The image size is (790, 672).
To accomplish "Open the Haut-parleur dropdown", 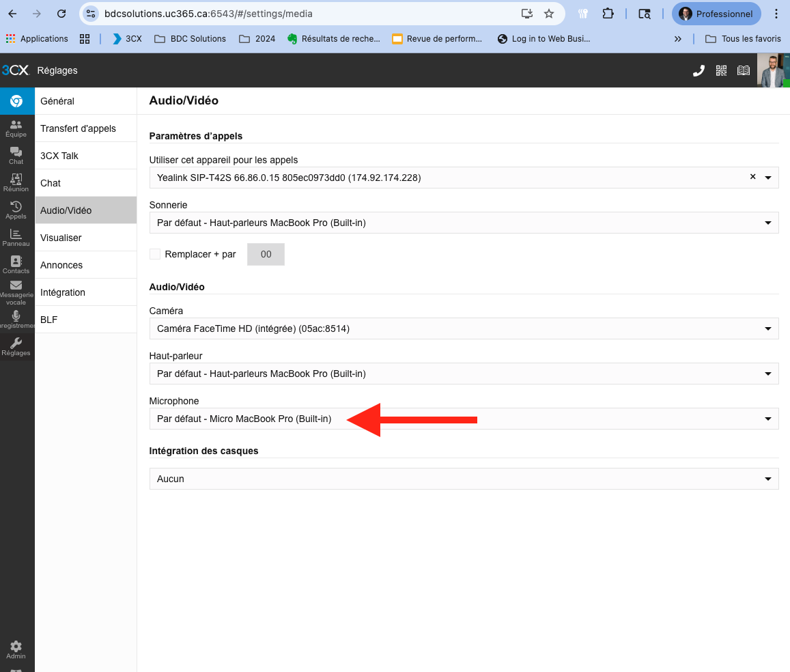I will pos(464,374).
